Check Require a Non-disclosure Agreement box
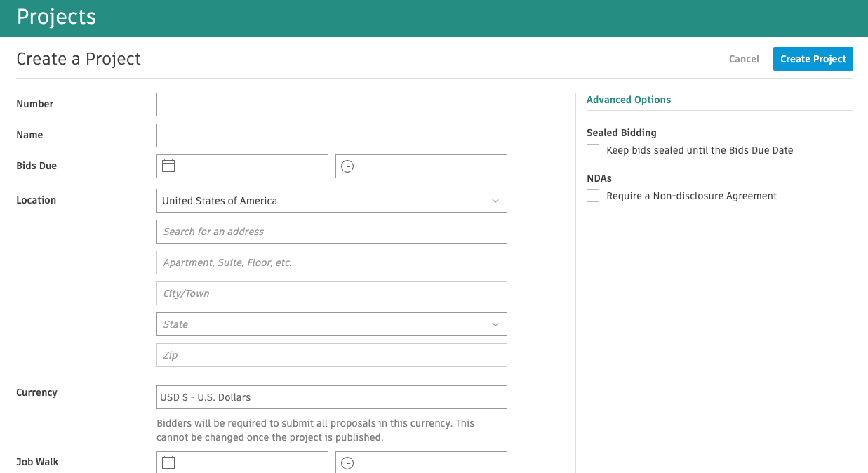Viewport: 868px width, 473px height. [x=593, y=196]
